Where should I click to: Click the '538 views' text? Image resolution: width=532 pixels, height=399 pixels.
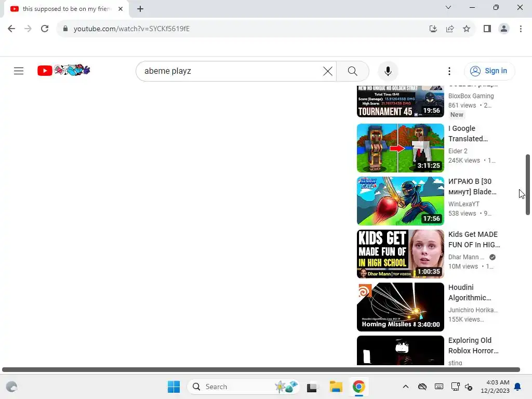(x=462, y=214)
